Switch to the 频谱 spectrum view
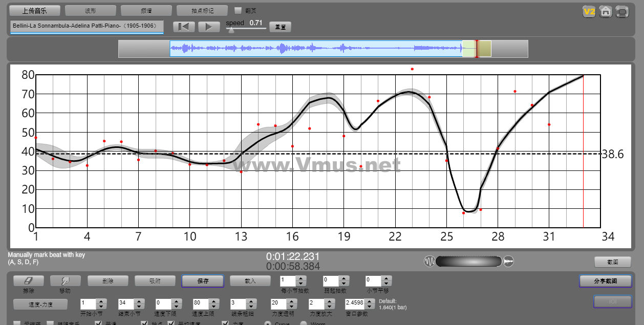The image size is (644, 325). click(146, 10)
